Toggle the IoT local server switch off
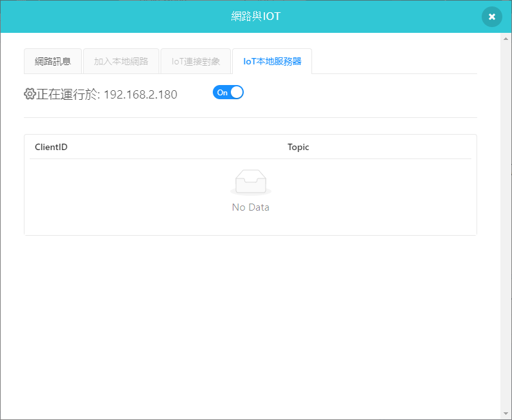The image size is (512, 420). click(x=228, y=92)
